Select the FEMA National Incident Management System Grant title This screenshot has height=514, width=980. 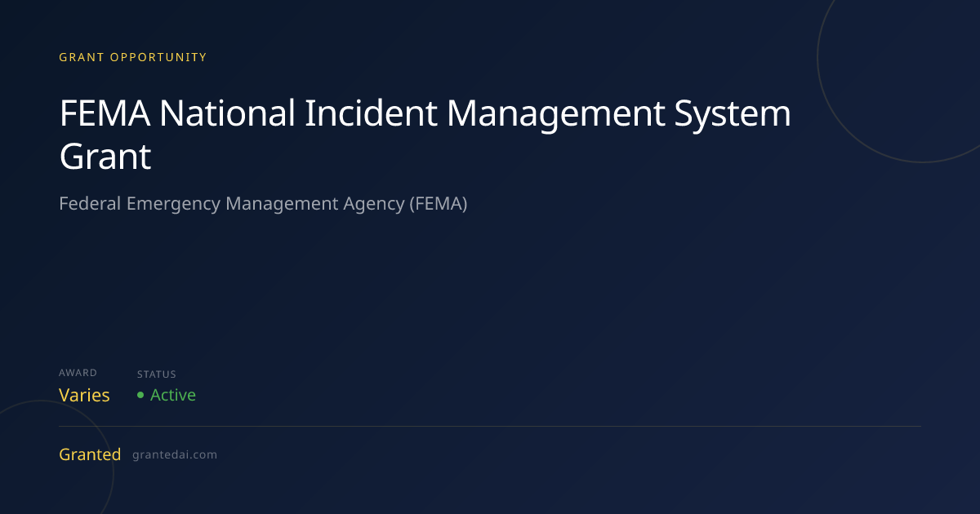tap(425, 135)
